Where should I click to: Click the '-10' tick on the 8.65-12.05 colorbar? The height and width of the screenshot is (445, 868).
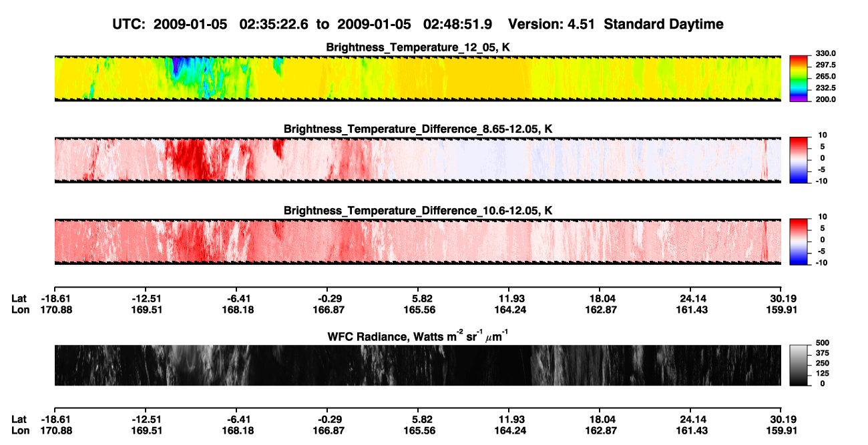(823, 181)
